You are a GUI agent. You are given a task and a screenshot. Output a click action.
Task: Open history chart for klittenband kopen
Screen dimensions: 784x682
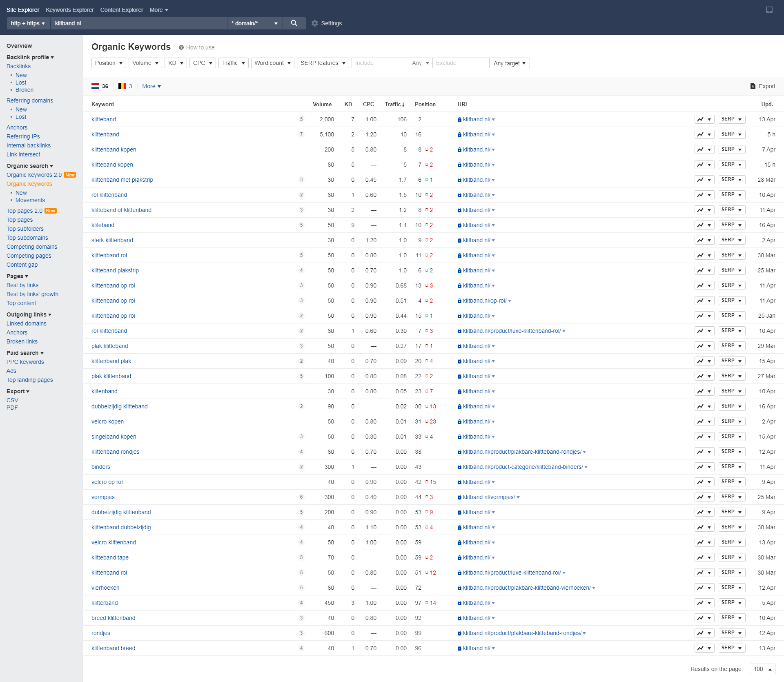pos(704,149)
